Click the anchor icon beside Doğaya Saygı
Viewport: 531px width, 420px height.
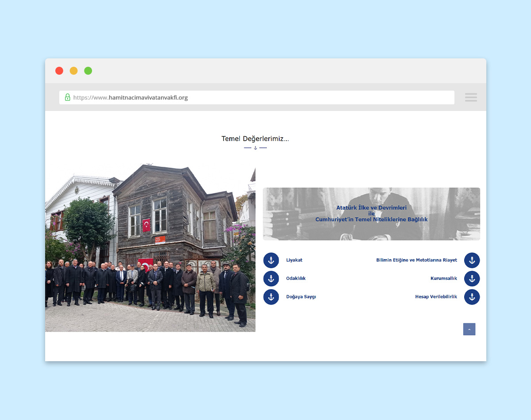tap(271, 297)
